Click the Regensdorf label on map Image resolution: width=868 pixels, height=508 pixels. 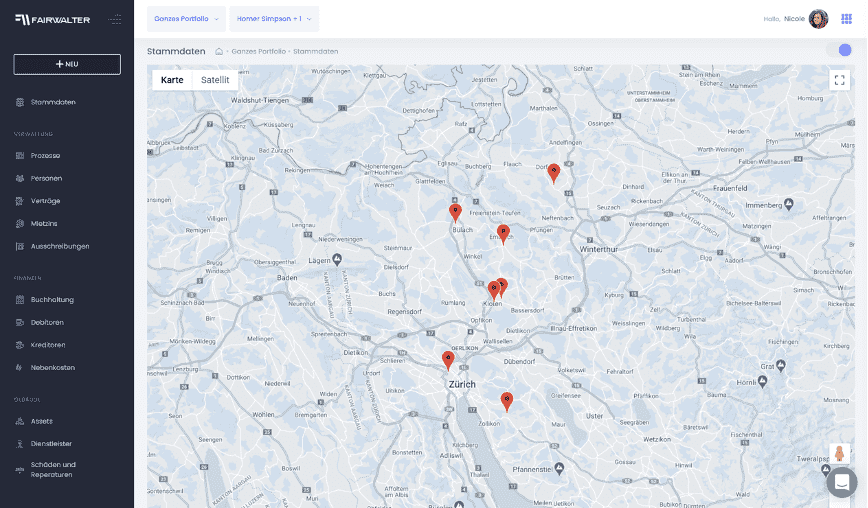point(405,312)
